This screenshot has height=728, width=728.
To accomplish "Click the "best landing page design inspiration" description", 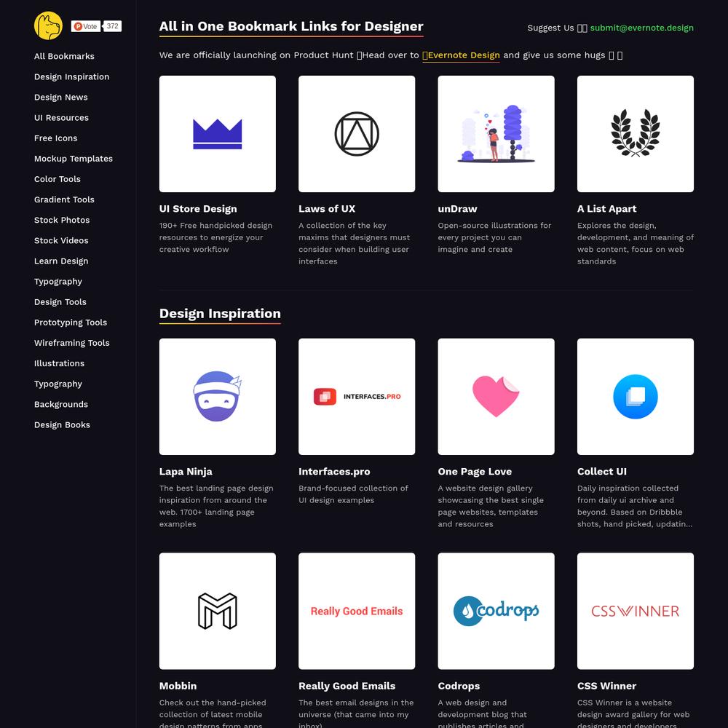I will (216, 506).
